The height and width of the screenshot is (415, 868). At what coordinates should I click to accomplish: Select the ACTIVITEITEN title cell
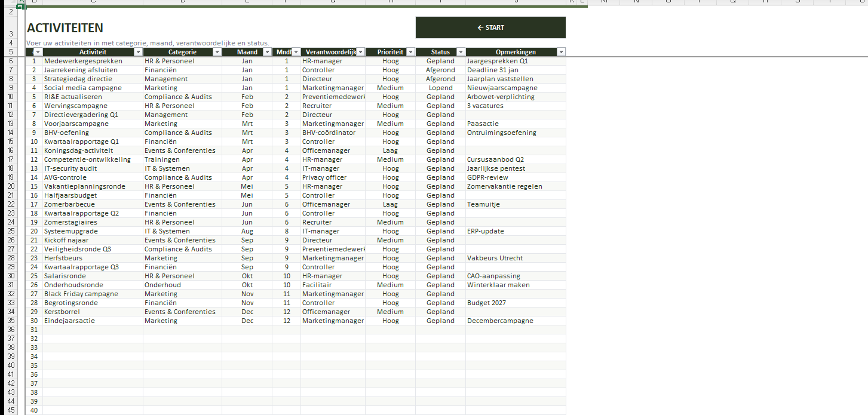(65, 28)
